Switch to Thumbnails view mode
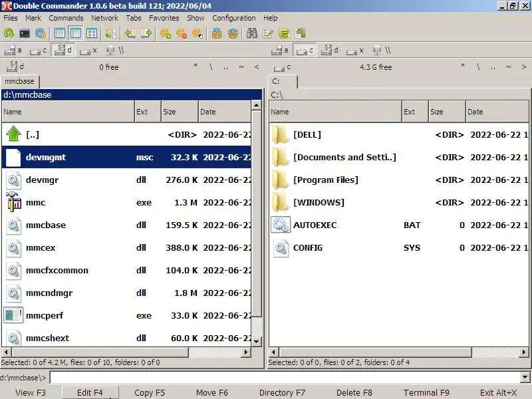Screen dimensions: 532x399 91,33
